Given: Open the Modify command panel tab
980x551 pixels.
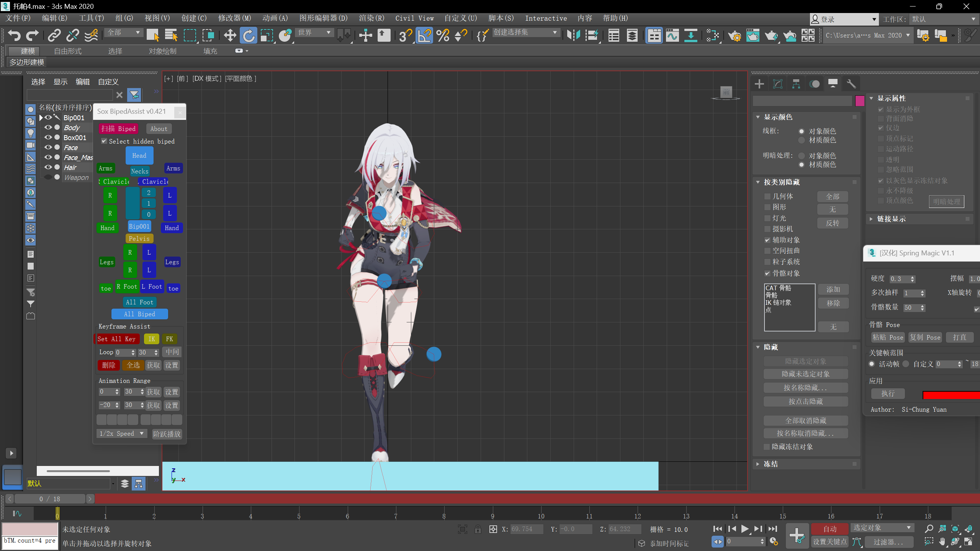Looking at the screenshot, I should click(x=777, y=83).
